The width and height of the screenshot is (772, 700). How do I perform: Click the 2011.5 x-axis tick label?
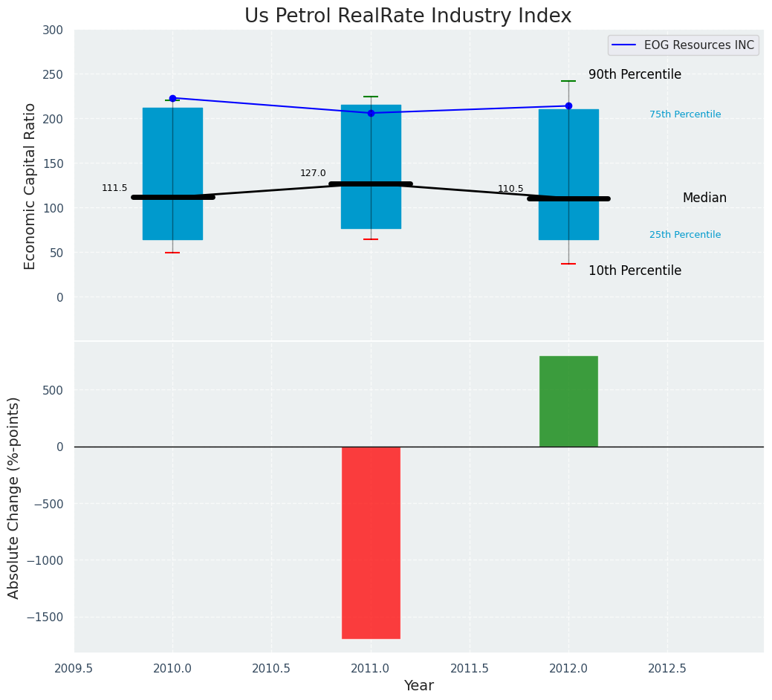(x=470, y=668)
